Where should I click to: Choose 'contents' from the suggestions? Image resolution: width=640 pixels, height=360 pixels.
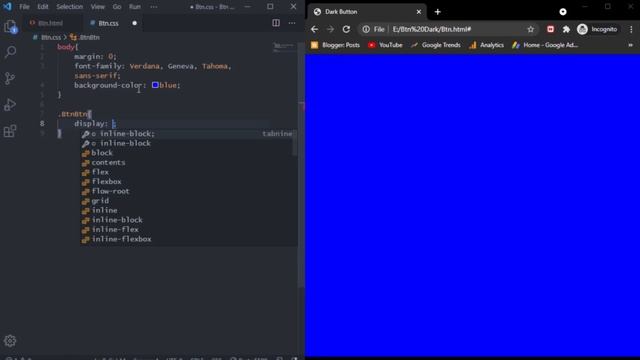tap(187, 162)
